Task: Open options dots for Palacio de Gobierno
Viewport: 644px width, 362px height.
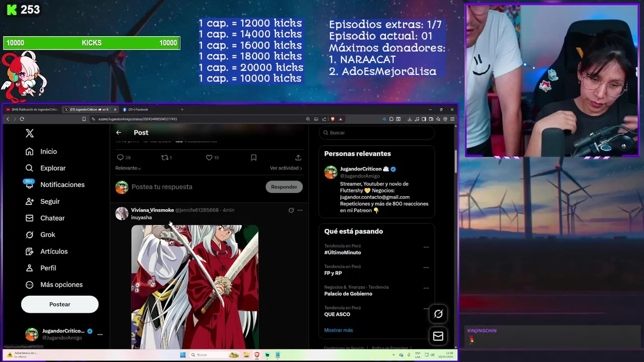Action: click(x=426, y=288)
